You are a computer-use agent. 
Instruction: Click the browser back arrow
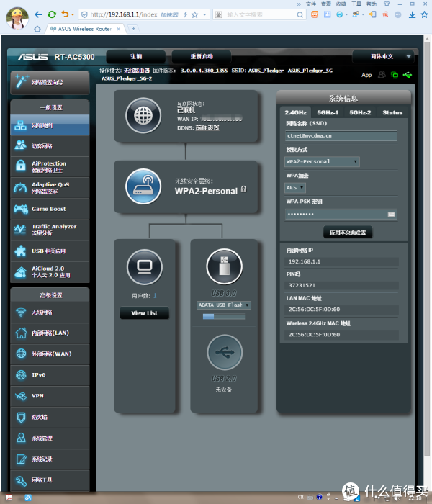38,14
